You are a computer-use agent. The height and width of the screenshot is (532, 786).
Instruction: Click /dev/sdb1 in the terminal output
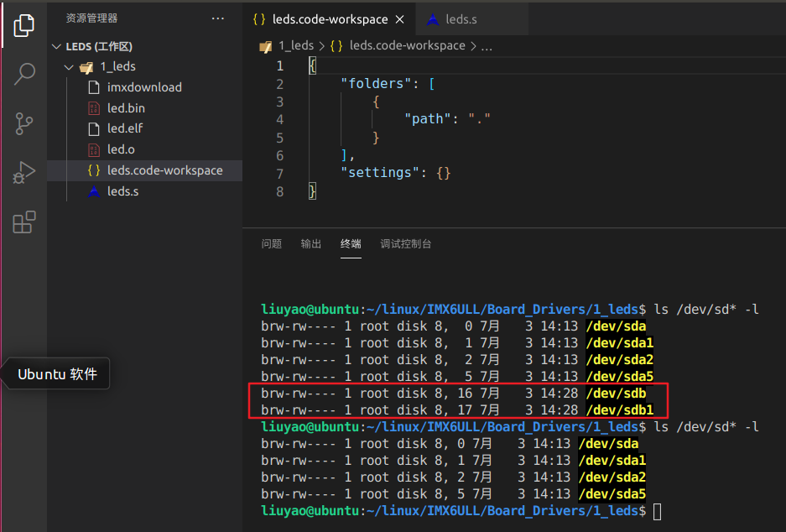[x=620, y=410]
